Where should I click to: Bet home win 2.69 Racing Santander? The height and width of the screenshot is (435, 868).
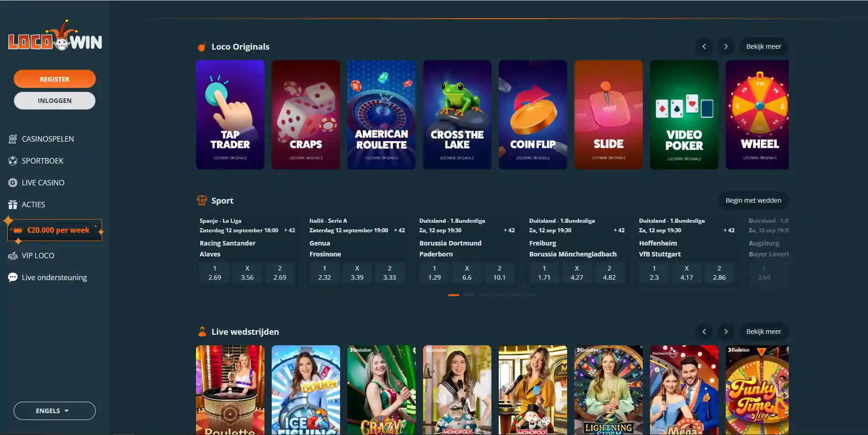pos(215,273)
